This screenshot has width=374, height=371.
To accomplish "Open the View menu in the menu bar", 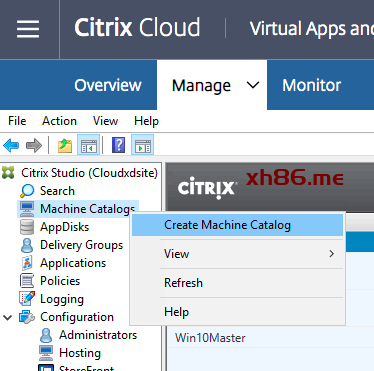I will coord(105,121).
